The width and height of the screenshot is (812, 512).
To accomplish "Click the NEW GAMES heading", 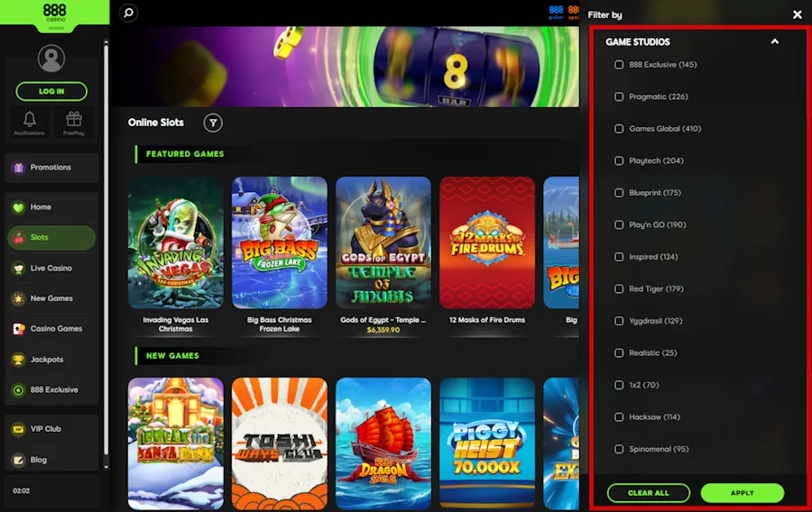I will click(x=172, y=356).
